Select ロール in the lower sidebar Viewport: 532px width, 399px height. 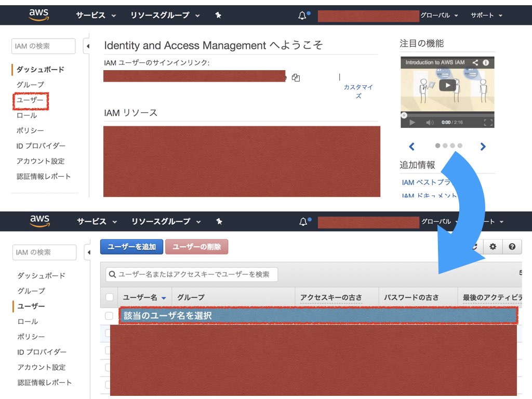click(28, 322)
